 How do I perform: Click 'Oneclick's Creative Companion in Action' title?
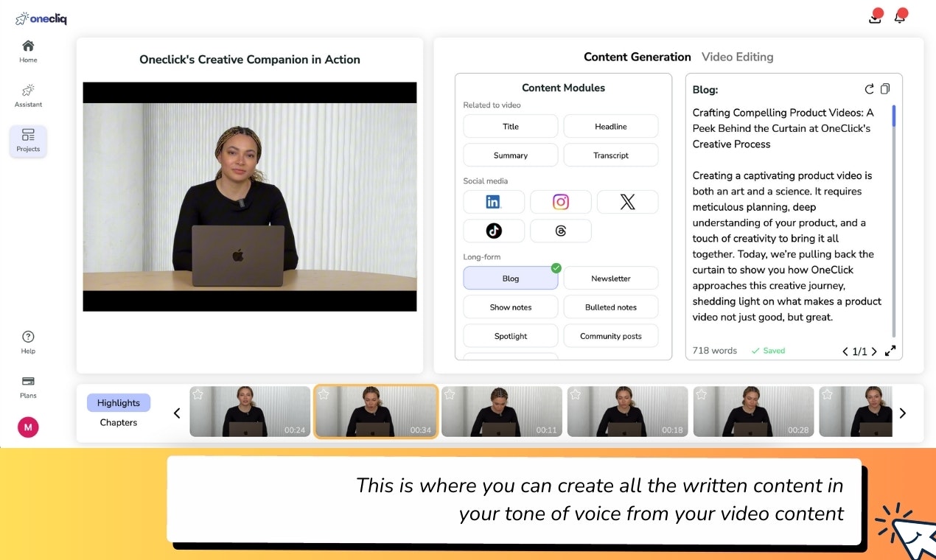point(250,60)
